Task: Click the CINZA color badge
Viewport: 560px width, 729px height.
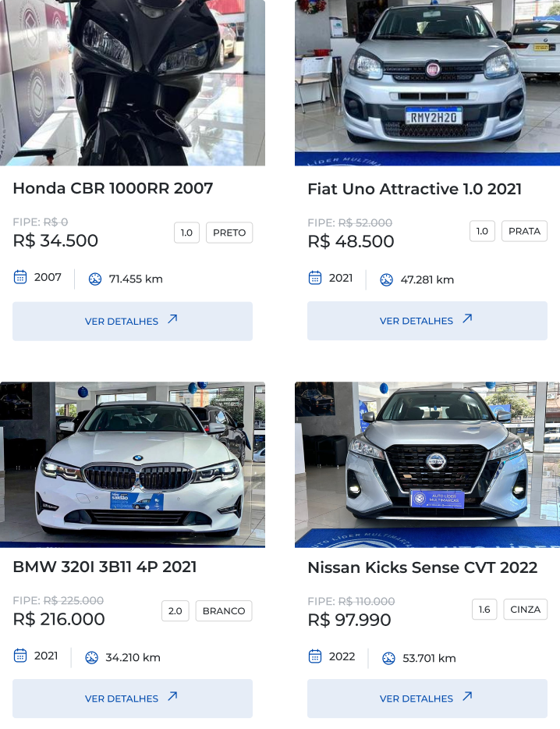Action: 525,610
